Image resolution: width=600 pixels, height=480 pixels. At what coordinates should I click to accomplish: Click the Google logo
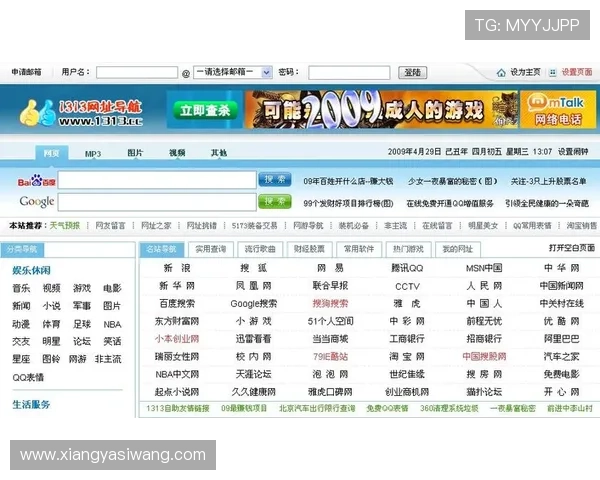coord(37,201)
